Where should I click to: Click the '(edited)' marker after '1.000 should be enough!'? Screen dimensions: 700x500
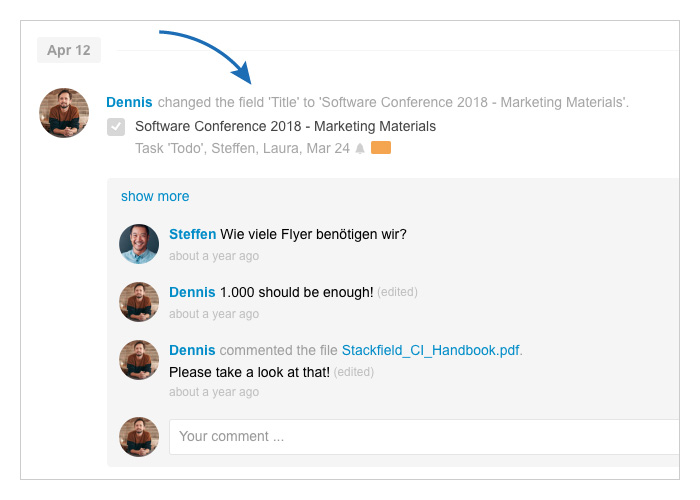(397, 292)
